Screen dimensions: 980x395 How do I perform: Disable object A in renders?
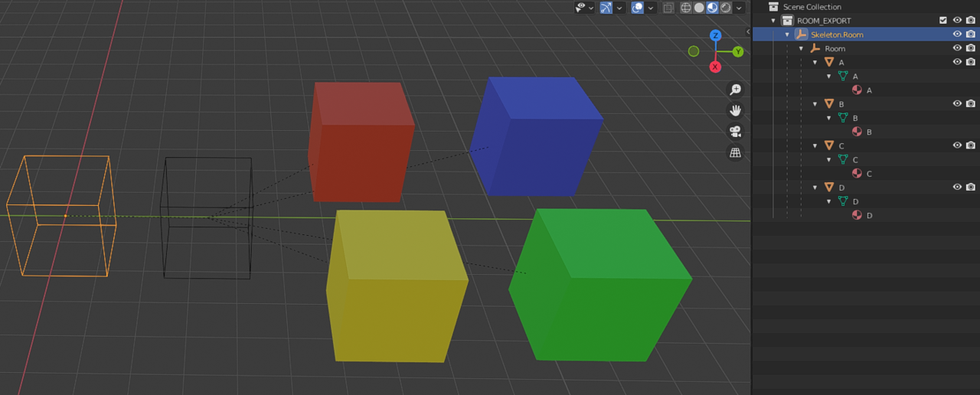pyautogui.click(x=971, y=62)
